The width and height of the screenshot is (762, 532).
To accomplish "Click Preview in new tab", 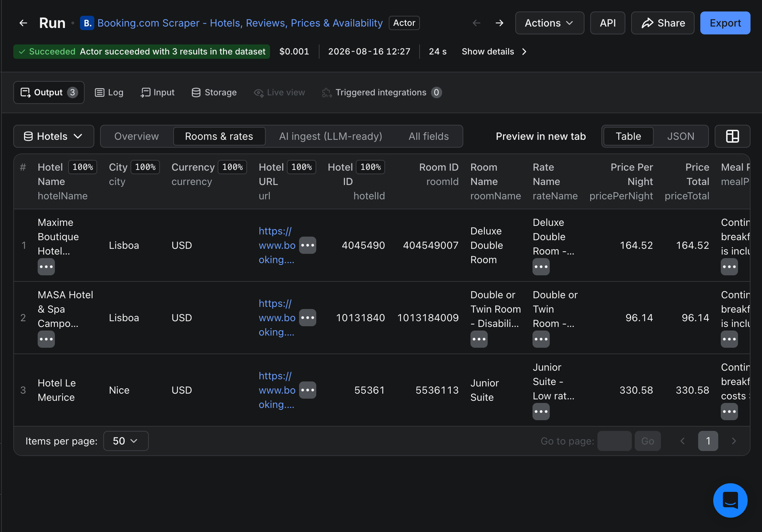I will (541, 136).
